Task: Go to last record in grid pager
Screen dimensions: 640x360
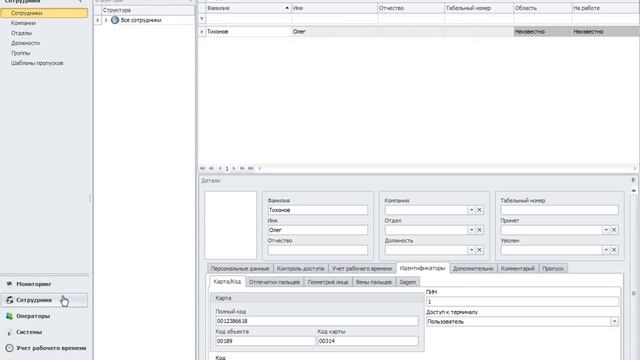Action: (251, 168)
